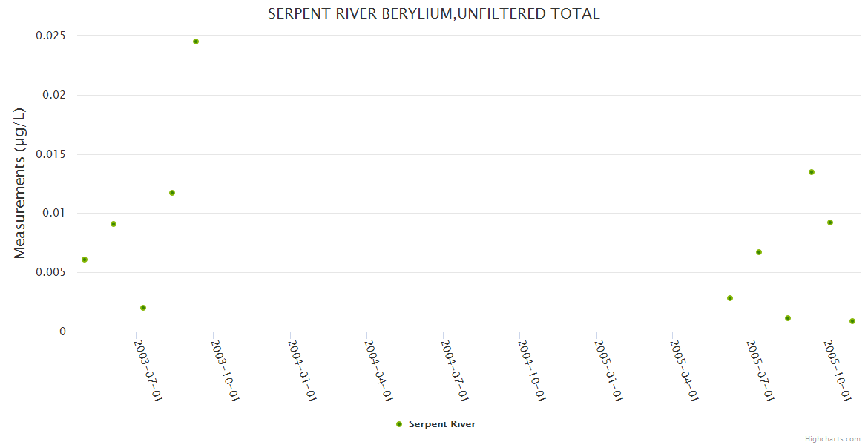
Task: Click the Measurements (µg/L) axis title
Action: click(20, 183)
